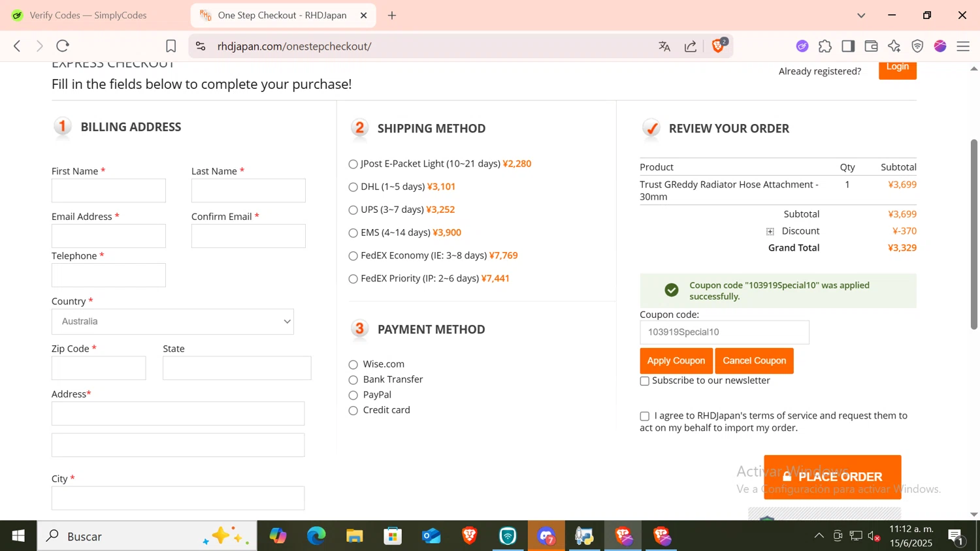Select DHL shipping option
The image size is (980, 551).
[x=353, y=187]
